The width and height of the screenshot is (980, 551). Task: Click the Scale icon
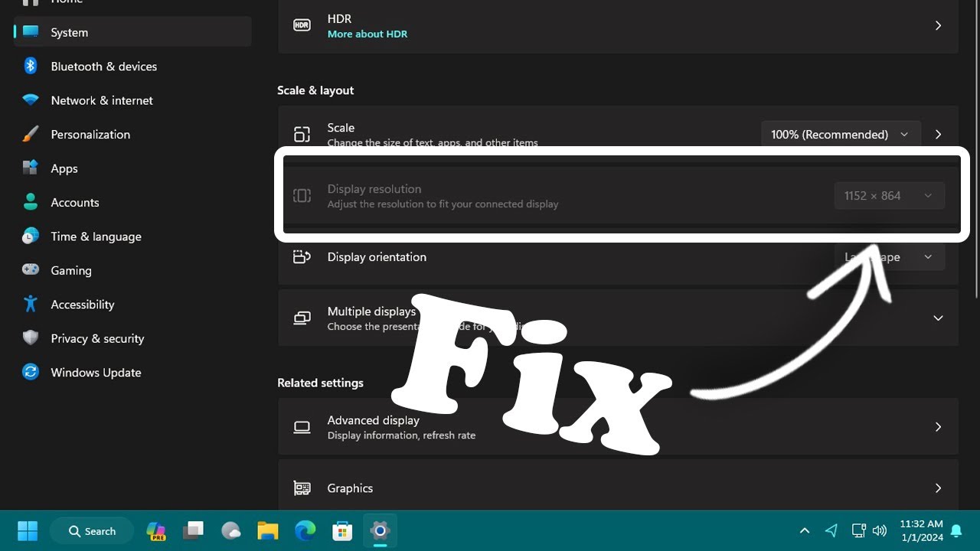(x=302, y=135)
